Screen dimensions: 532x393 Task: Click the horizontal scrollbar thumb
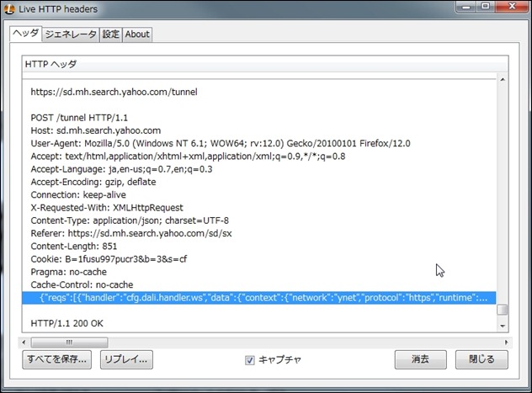pos(69,343)
